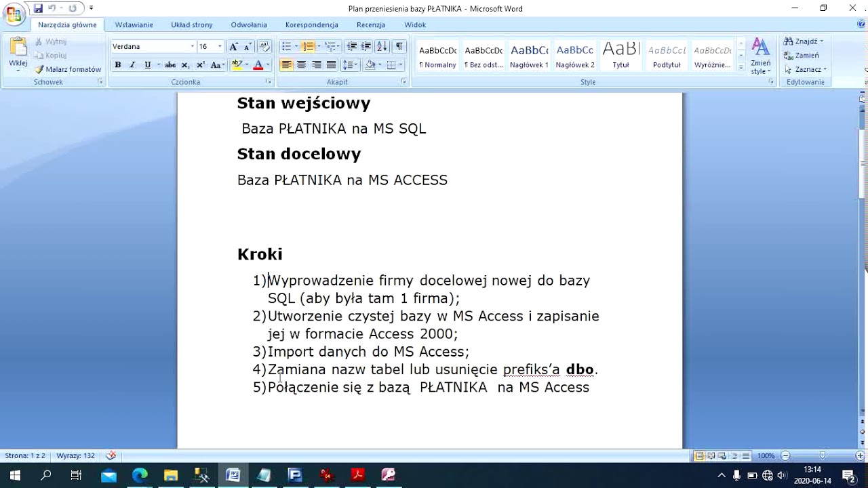
Task: Apply the Tytuł style
Action: pos(621,56)
